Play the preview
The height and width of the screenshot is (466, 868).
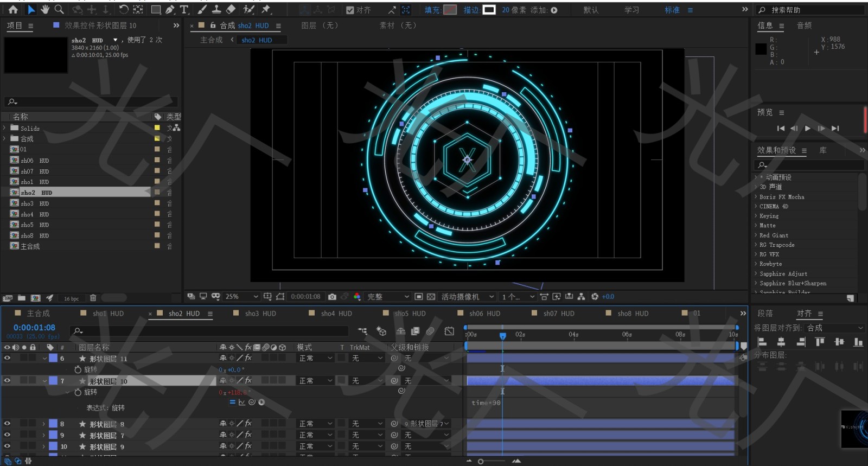tap(807, 129)
